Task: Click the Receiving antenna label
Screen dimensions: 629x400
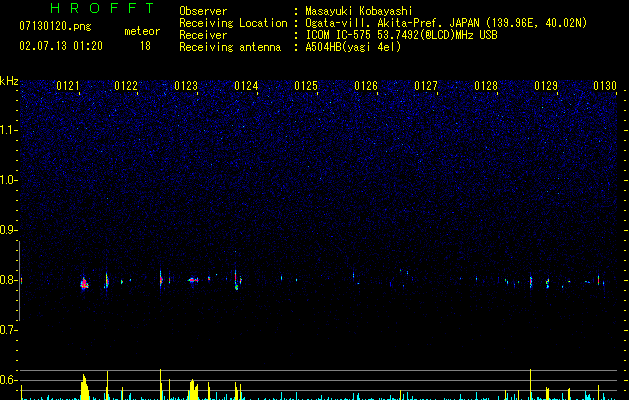Action: coord(230,47)
